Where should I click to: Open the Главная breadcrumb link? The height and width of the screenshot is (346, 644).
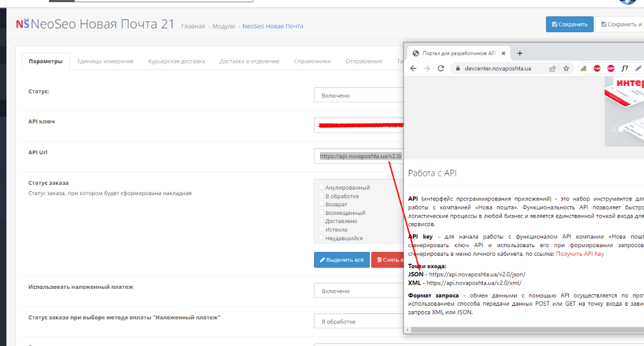(x=193, y=26)
